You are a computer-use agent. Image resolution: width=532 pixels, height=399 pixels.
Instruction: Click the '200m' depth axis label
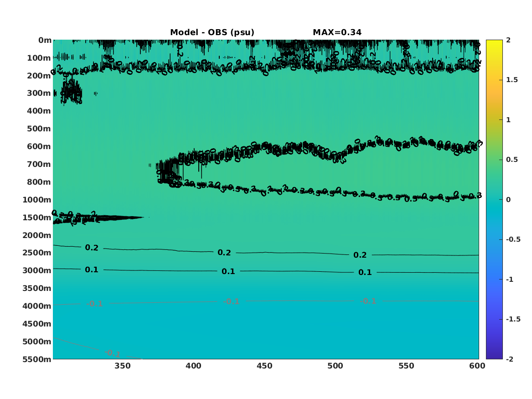(x=39, y=76)
